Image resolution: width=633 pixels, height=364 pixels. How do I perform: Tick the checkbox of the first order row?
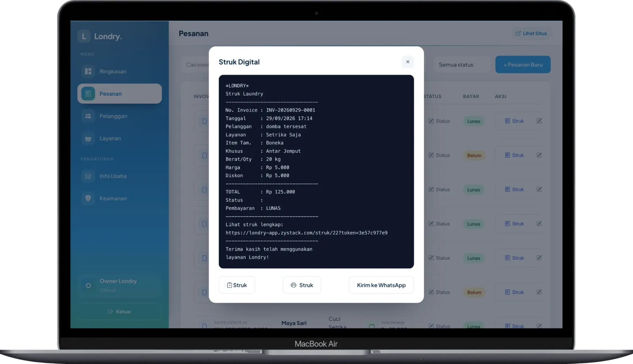[x=204, y=121]
